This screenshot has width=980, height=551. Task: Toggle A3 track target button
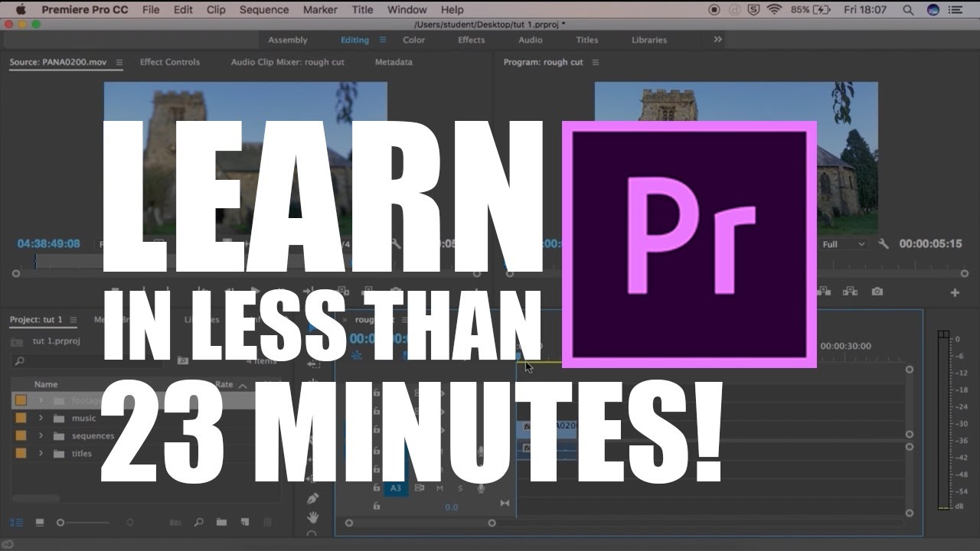(x=396, y=487)
